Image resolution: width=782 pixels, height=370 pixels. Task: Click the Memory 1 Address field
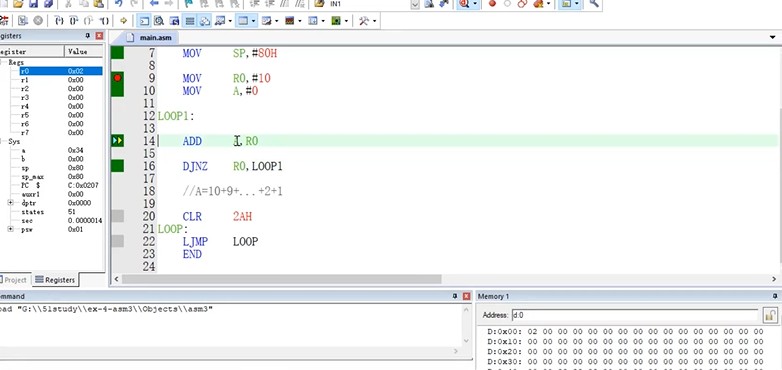pos(634,315)
